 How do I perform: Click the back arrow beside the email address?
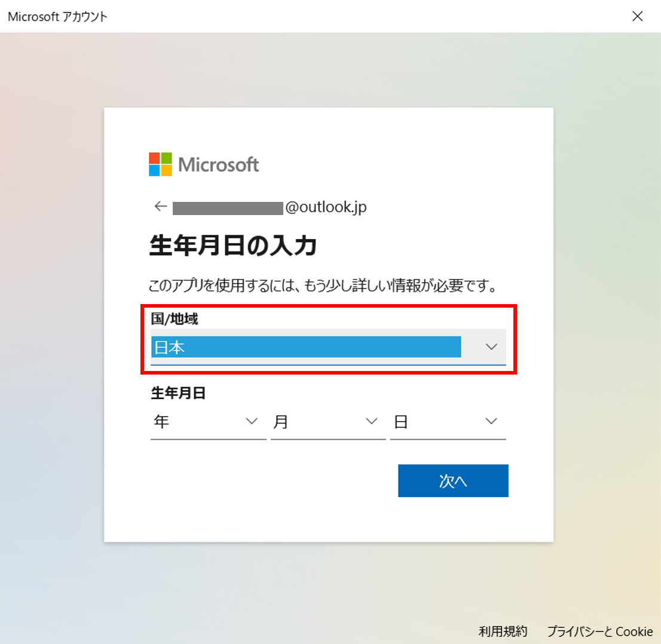[x=161, y=207]
